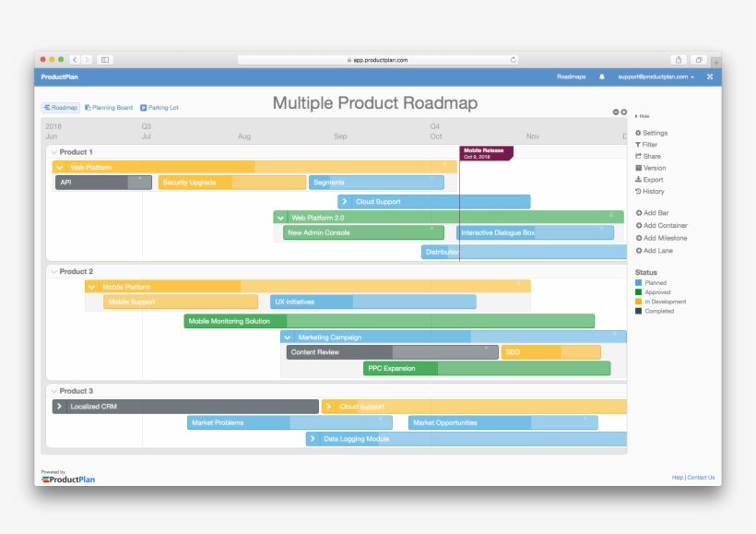Image resolution: width=756 pixels, height=534 pixels.
Task: Switch to Parking Lot tab
Action: point(159,108)
